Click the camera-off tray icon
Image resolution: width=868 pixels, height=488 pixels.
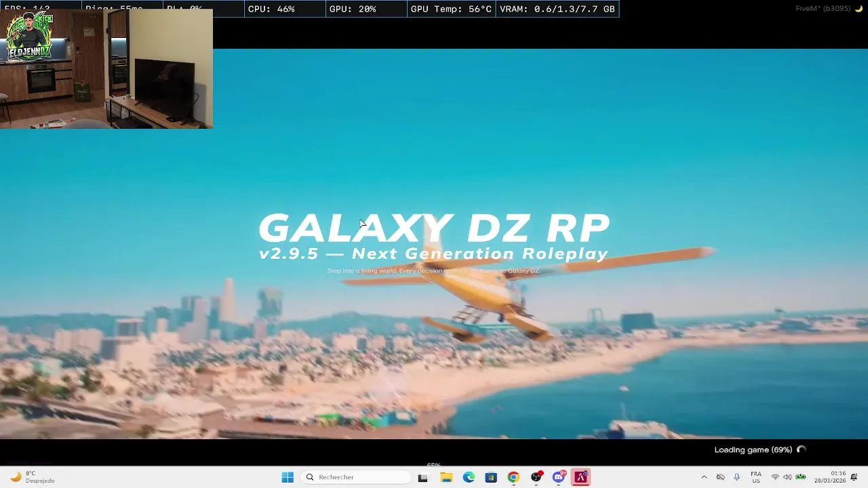[720, 477]
